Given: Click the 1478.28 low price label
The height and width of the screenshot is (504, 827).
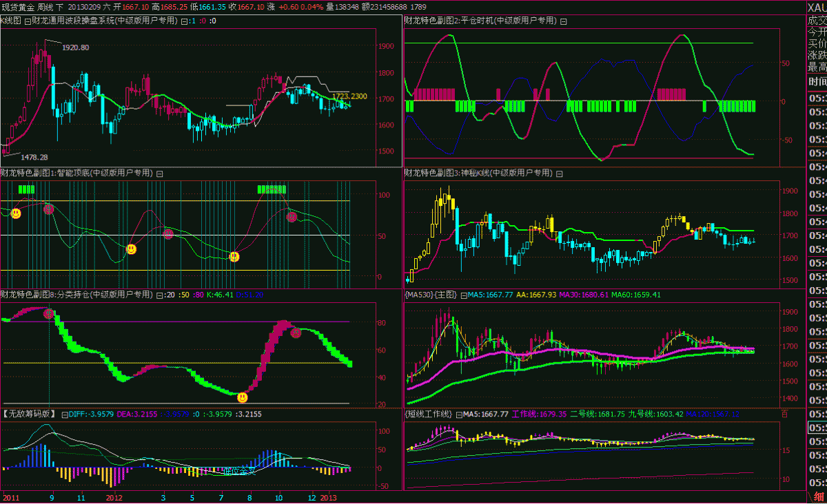Looking at the screenshot, I should pos(34,158).
